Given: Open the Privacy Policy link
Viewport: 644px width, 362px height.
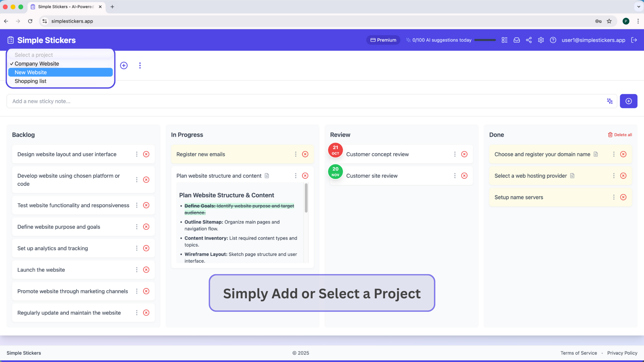Looking at the screenshot, I should 622,353.
